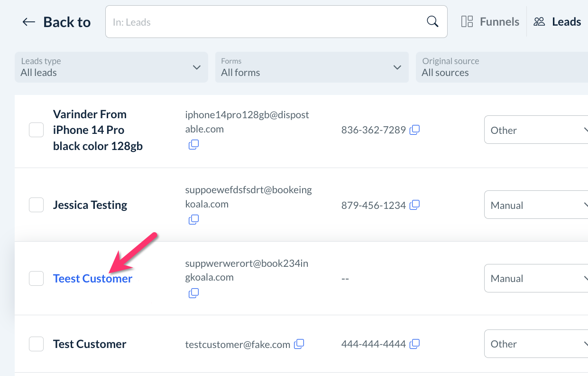Screen dimensions: 588x376
Task: Switch to the Funnels tab
Action: (490, 22)
